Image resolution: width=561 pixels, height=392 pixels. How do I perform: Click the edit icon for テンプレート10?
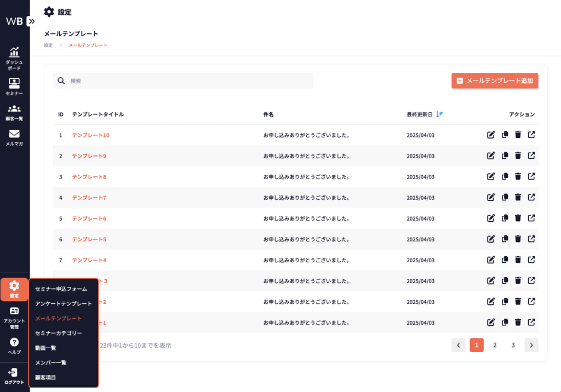pyautogui.click(x=491, y=135)
